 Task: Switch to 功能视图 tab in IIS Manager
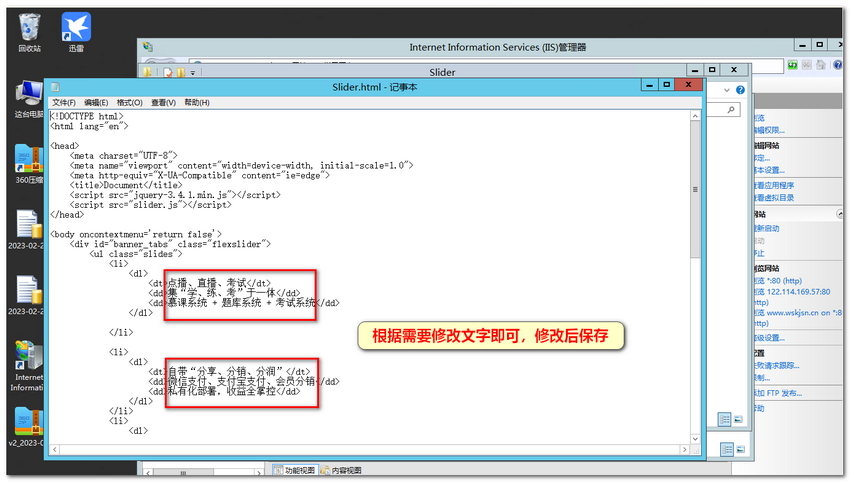click(294, 471)
